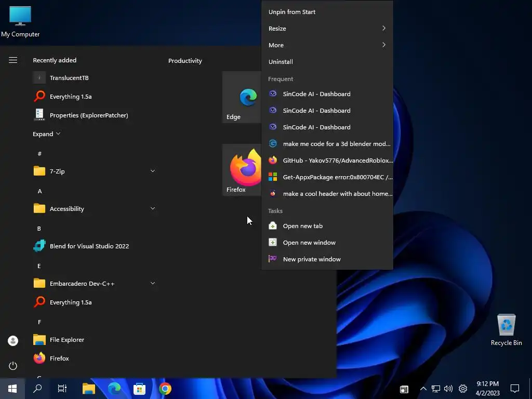Open taskbar Search magnifier
The image size is (532, 399).
tap(37, 389)
